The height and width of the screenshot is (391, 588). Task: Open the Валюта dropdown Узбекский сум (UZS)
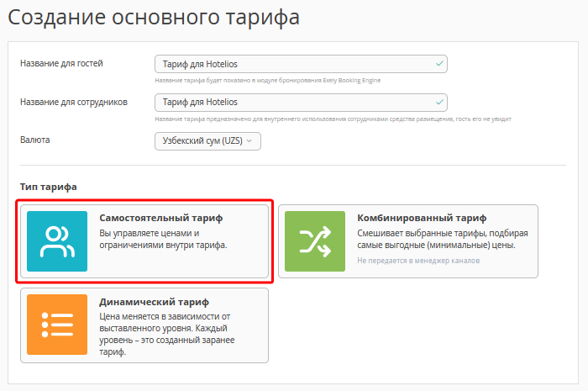pyautogui.click(x=207, y=141)
